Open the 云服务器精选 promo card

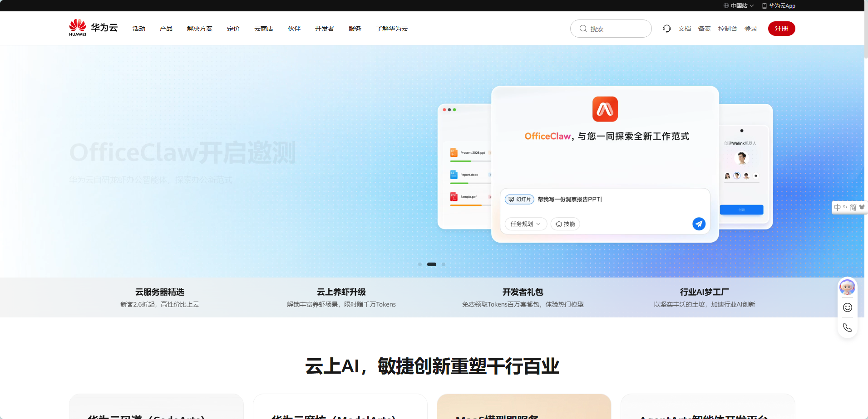coord(160,297)
